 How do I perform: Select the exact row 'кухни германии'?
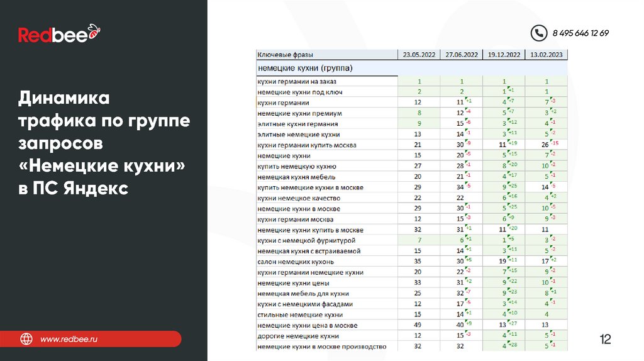click(x=412, y=103)
